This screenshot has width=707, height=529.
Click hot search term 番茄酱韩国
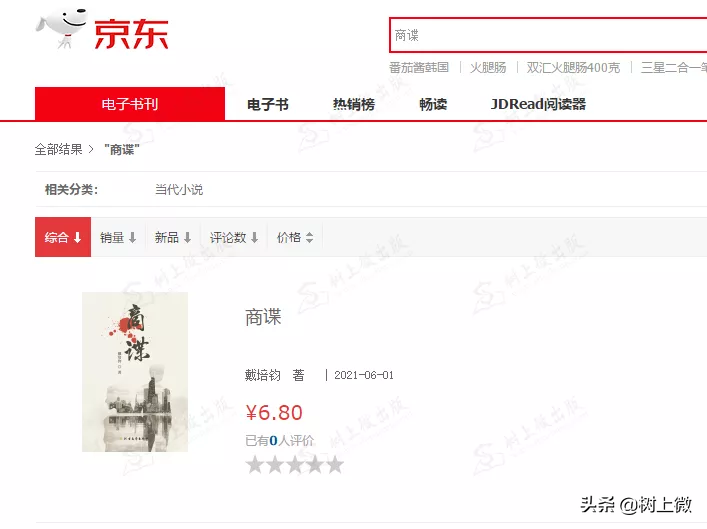[419, 68]
